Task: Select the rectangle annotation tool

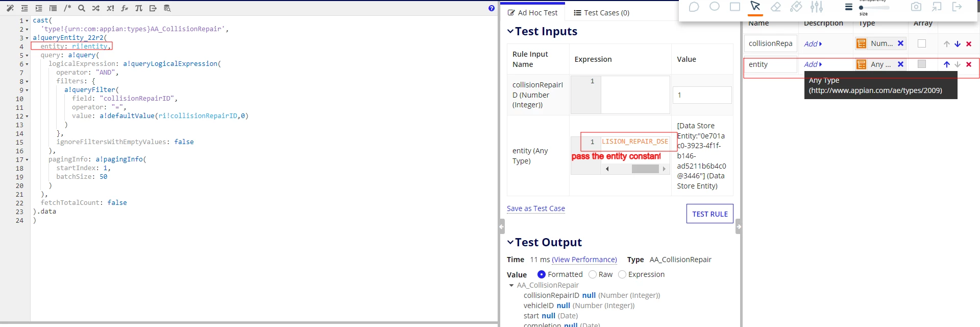Action: coord(735,7)
